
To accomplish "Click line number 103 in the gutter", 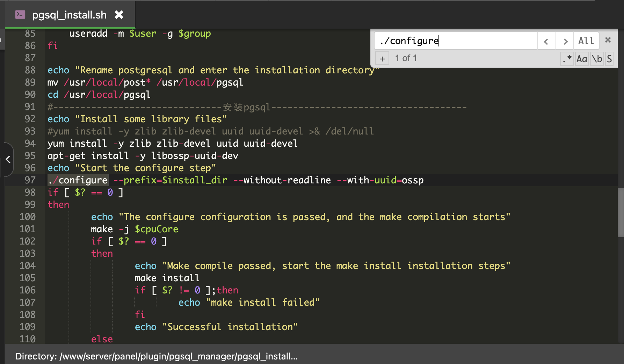I will tap(28, 254).
